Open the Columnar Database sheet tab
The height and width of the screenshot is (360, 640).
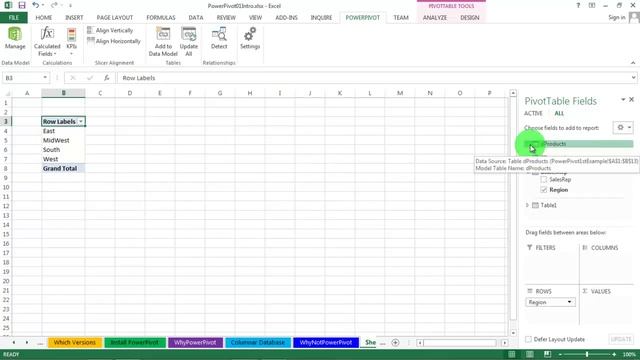(258, 342)
